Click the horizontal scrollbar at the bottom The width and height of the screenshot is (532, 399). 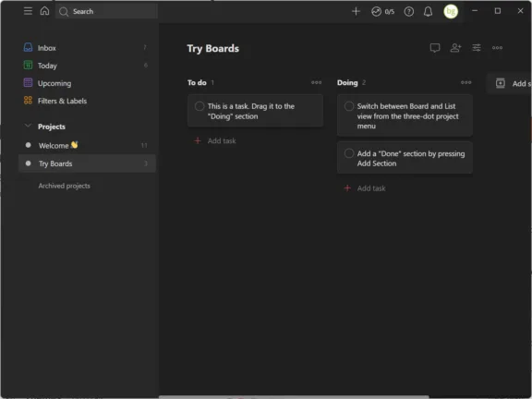pos(294,397)
